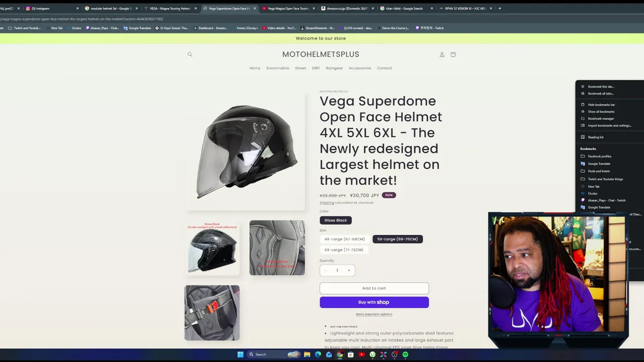Open the uTorrent taskbar icon
The width and height of the screenshot is (644, 362).
point(372,354)
